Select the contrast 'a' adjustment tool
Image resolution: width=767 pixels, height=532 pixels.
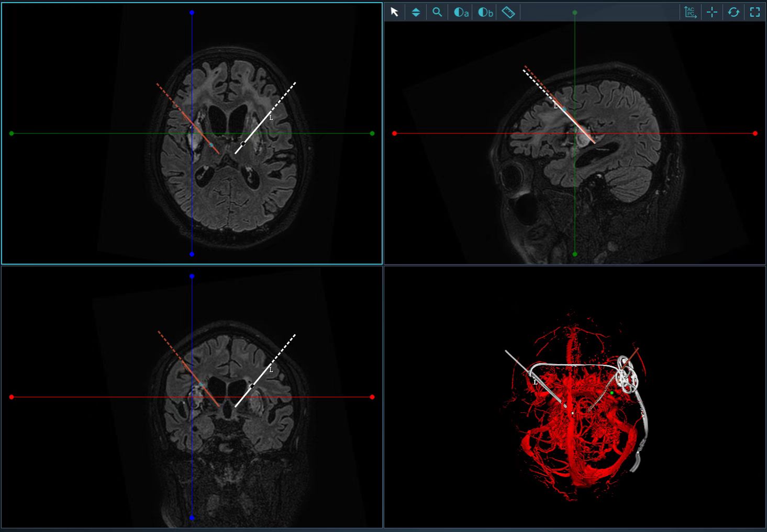[461, 12]
